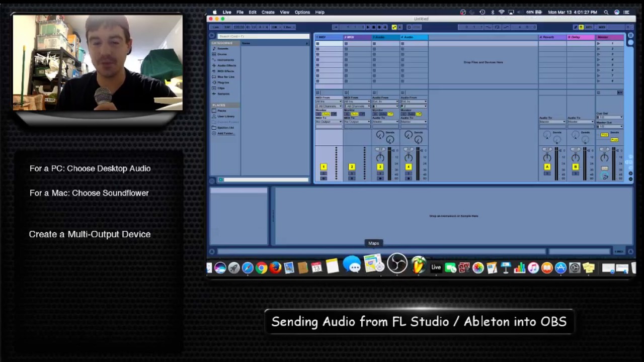Open Numbers from the Dock
The image size is (644, 362).
(520, 268)
